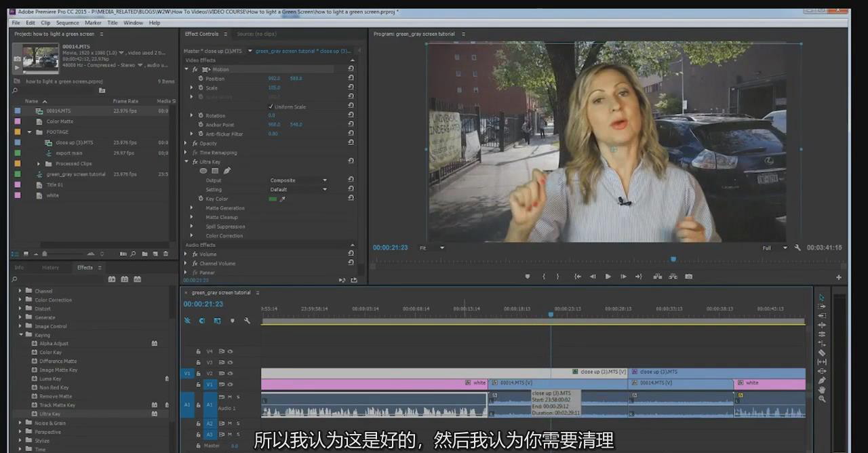Screen dimensions: 868x453
Task: Mute audio track A1
Action: [x=229, y=397]
